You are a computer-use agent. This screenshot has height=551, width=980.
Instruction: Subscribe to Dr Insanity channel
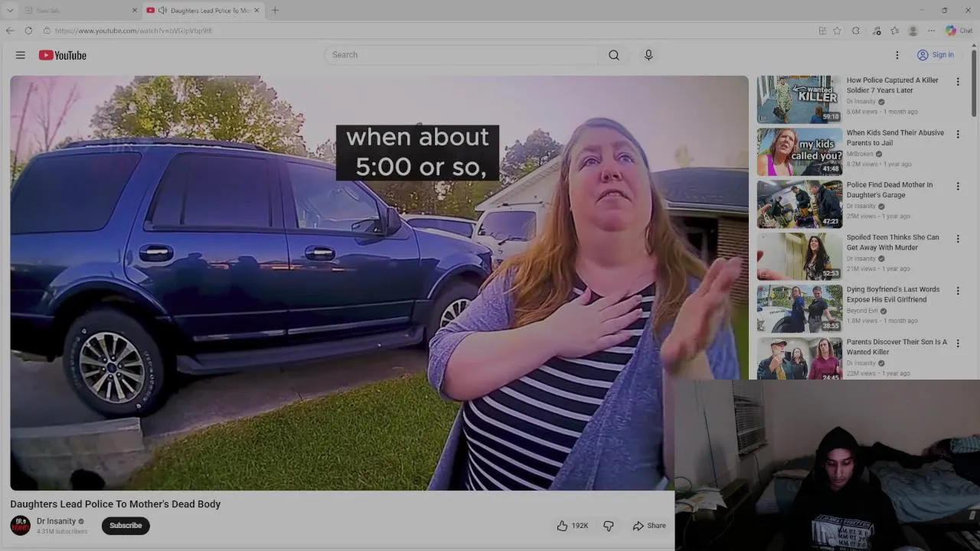point(126,526)
